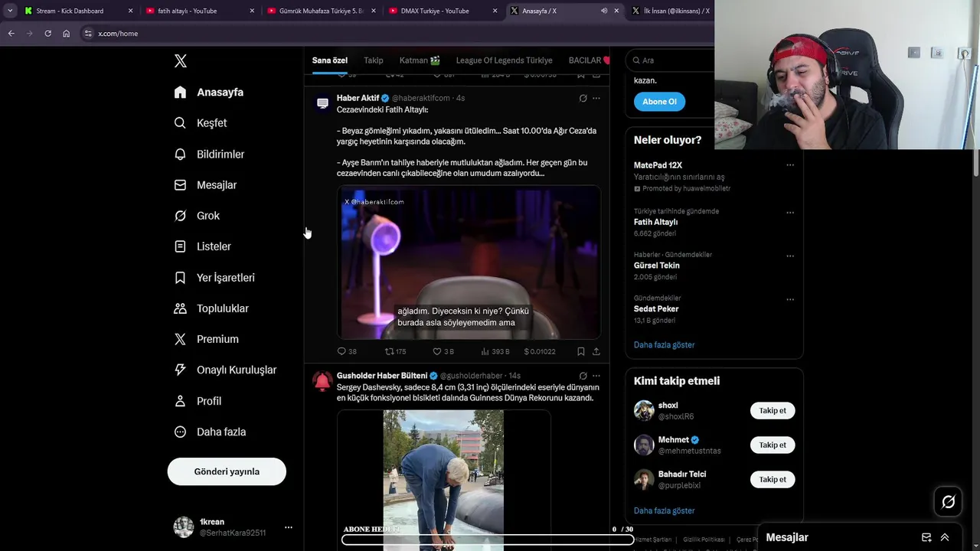Reply to Haber Aktif post (38)
This screenshot has width=980, height=551.
click(347, 351)
